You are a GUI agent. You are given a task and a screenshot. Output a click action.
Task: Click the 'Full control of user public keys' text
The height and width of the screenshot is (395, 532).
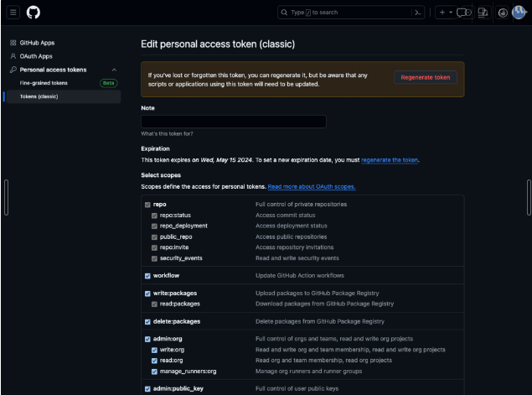[297, 388]
